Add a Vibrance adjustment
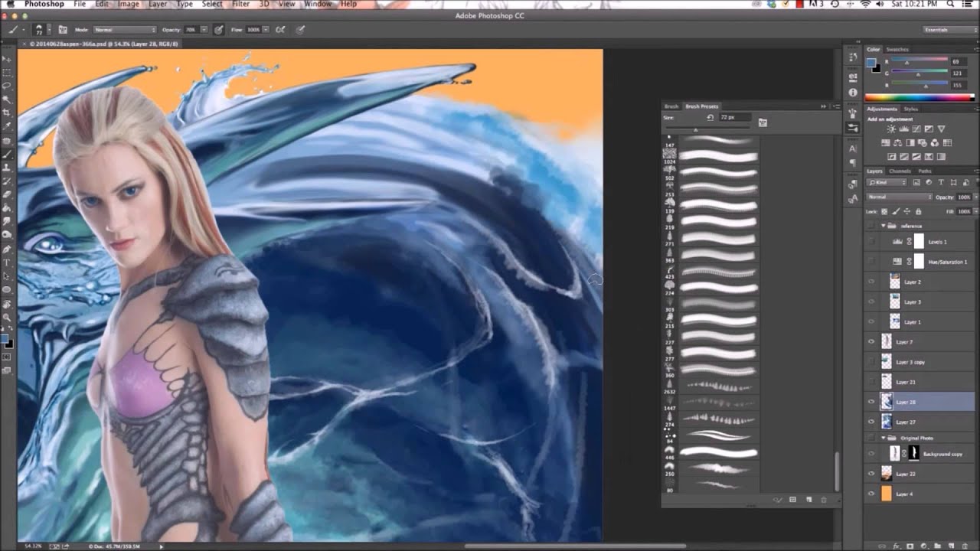980x551 pixels. [941, 129]
